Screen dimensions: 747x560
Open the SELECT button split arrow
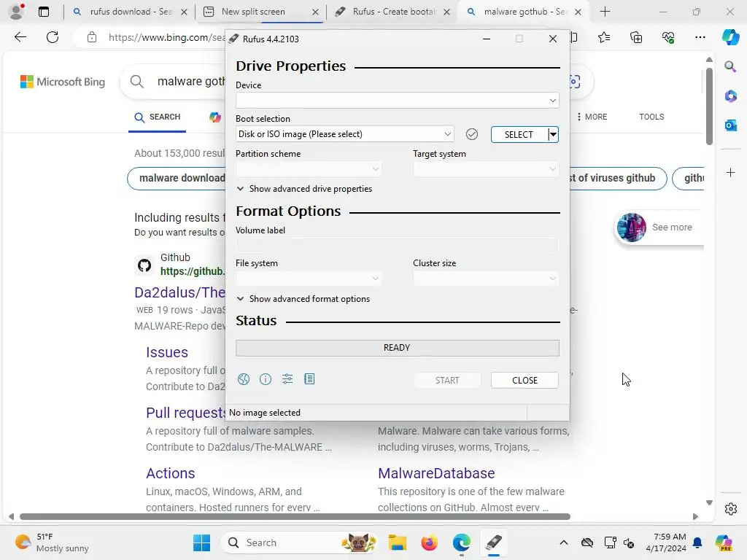tap(553, 135)
